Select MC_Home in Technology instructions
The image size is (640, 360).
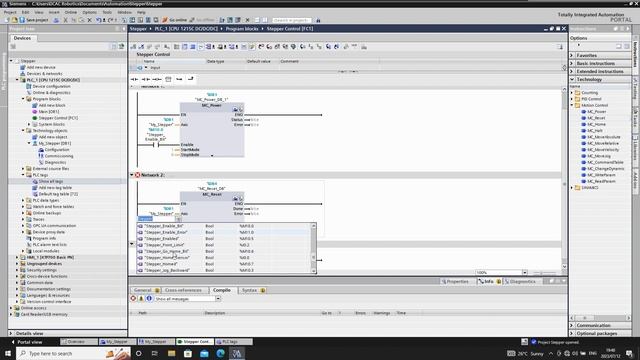tap(596, 124)
